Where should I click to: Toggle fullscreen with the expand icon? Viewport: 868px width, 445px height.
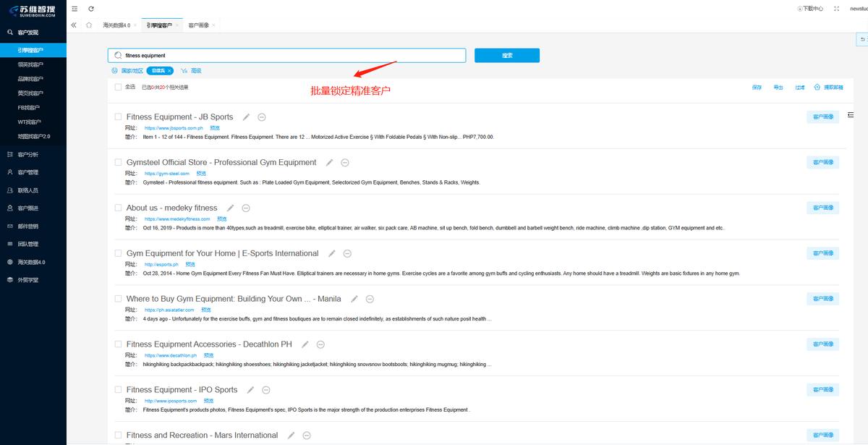point(836,9)
